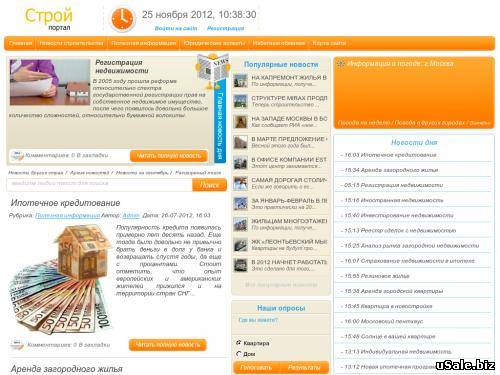
Task: Click comments icon under Регистрация недвижимости article
Action: click(17, 155)
